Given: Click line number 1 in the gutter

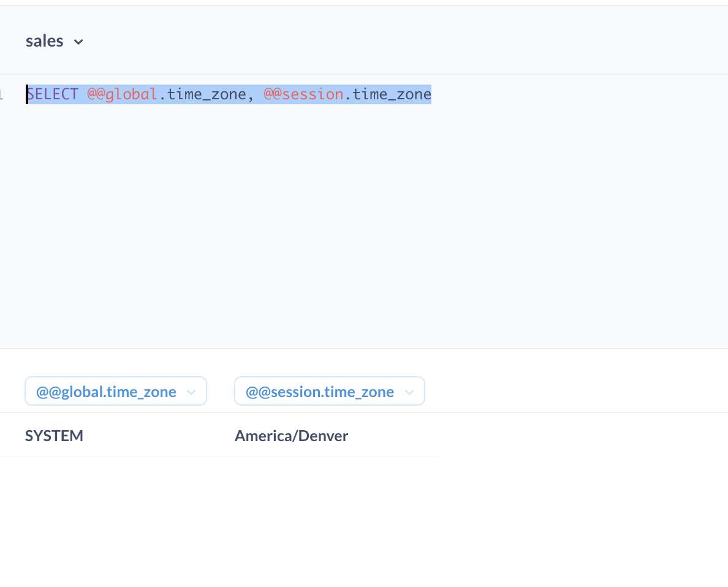Looking at the screenshot, I should [3, 94].
